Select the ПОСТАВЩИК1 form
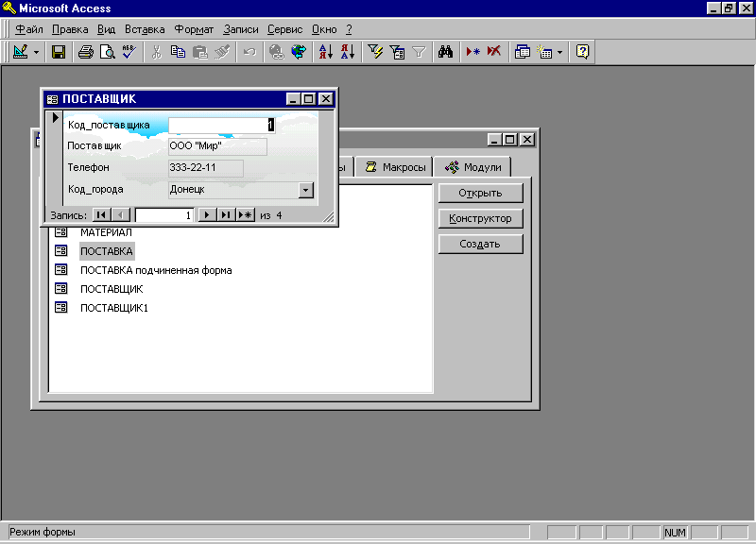 tap(113, 308)
